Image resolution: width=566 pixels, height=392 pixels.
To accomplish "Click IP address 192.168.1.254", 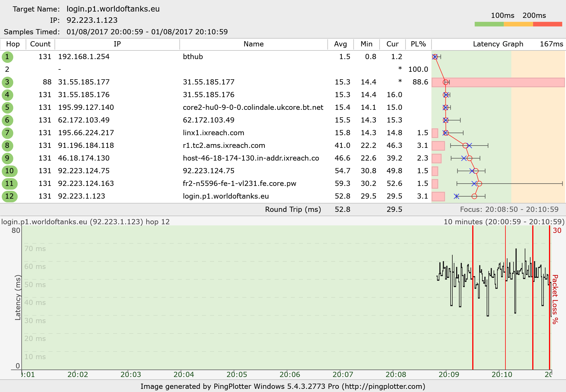I will pos(84,57).
